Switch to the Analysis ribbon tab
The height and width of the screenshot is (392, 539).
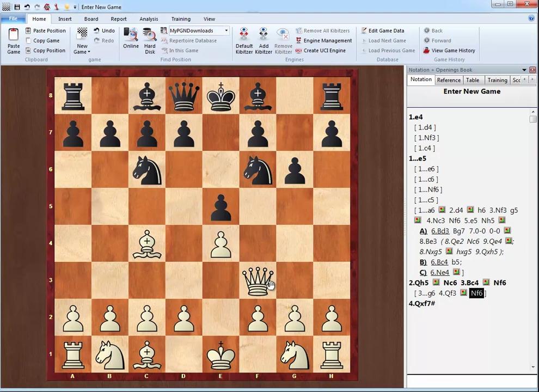tap(149, 19)
